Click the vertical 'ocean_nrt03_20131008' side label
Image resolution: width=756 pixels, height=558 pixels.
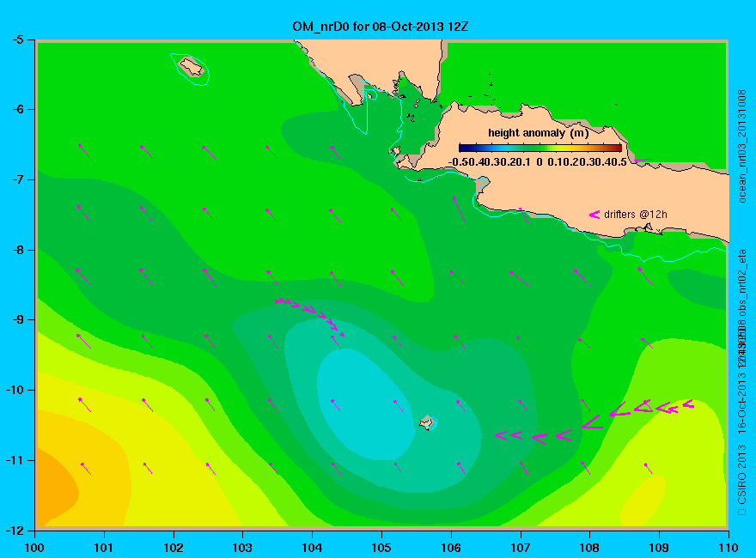[x=742, y=146]
